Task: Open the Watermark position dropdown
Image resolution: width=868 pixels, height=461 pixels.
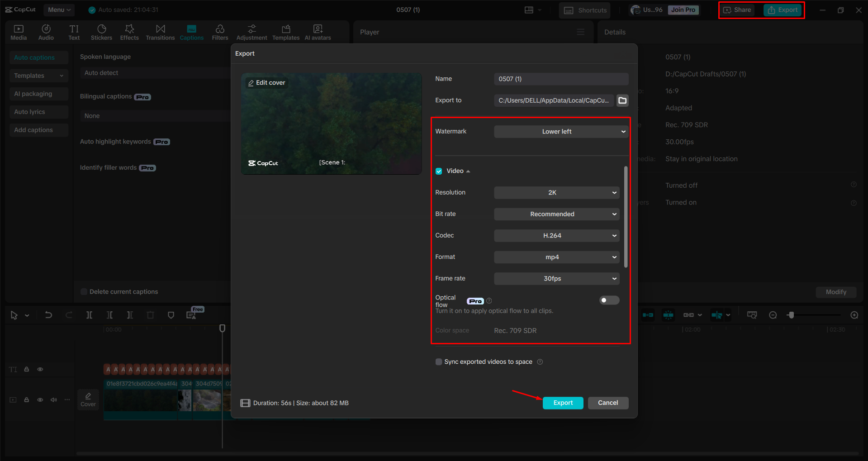Action: (x=560, y=131)
